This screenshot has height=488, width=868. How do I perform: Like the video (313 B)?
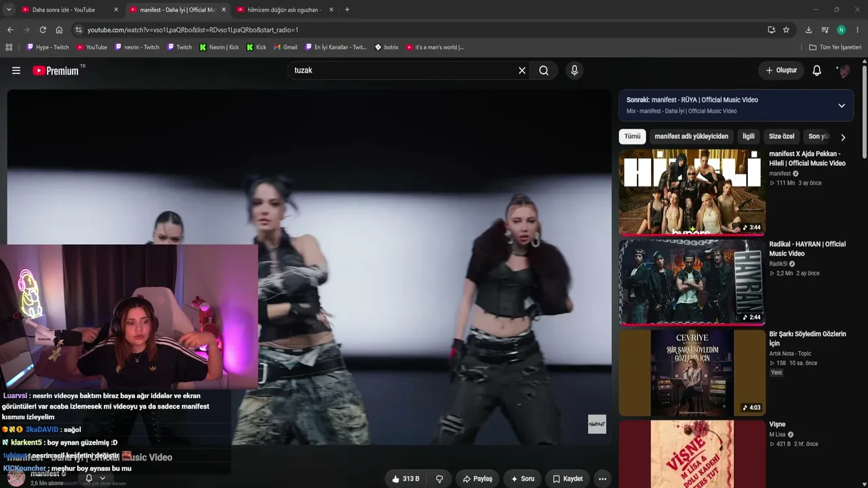[x=406, y=479]
